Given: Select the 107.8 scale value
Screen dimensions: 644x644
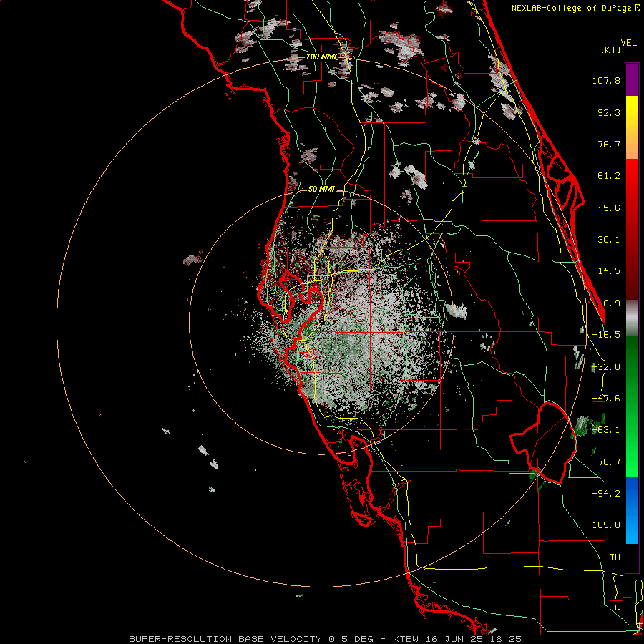Looking at the screenshot, I should click(x=606, y=80).
